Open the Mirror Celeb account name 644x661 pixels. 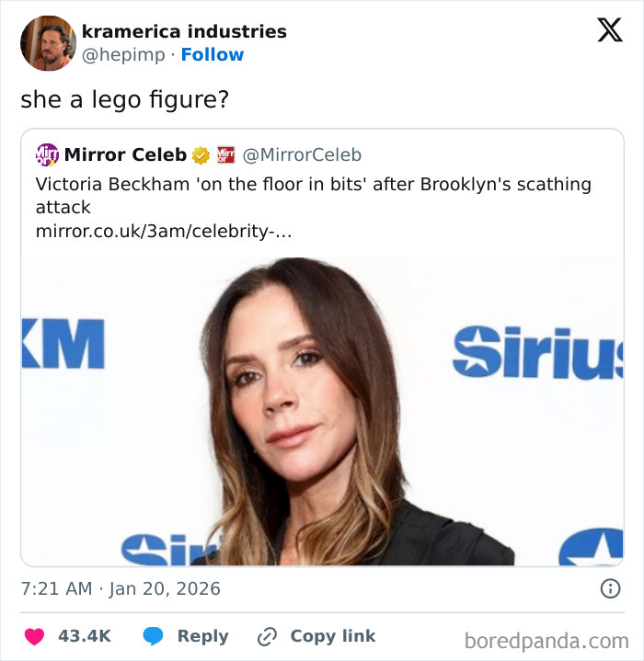pyautogui.click(x=125, y=154)
